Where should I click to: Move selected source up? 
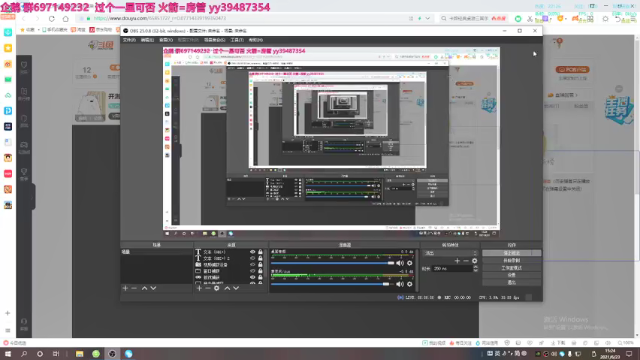[x=227, y=288]
